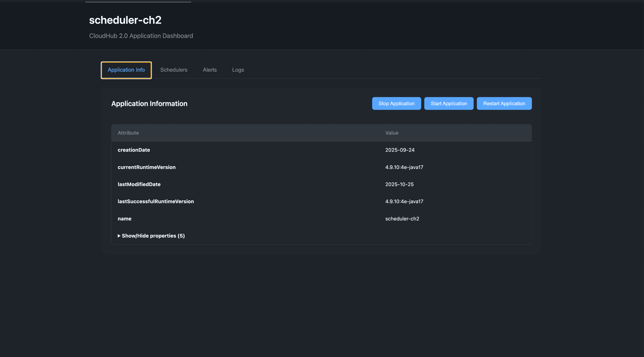Click the Attribute column header
The width and height of the screenshot is (644, 357).
tap(128, 133)
